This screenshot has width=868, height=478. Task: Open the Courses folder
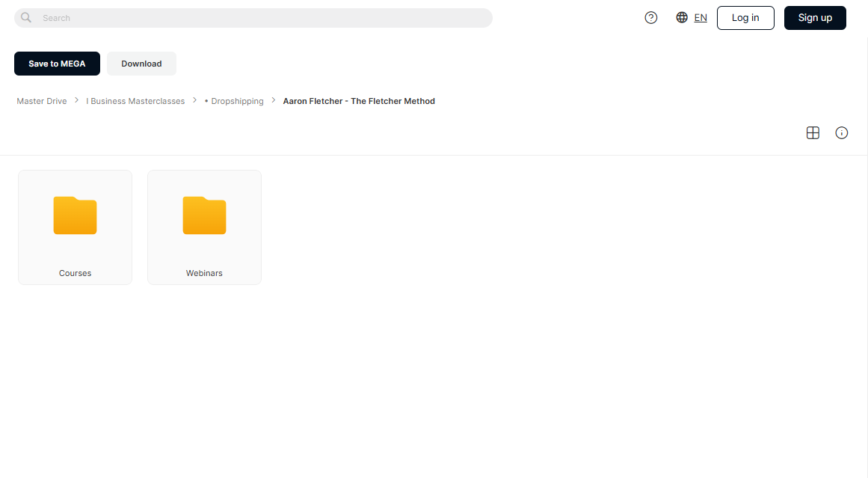[76, 227]
